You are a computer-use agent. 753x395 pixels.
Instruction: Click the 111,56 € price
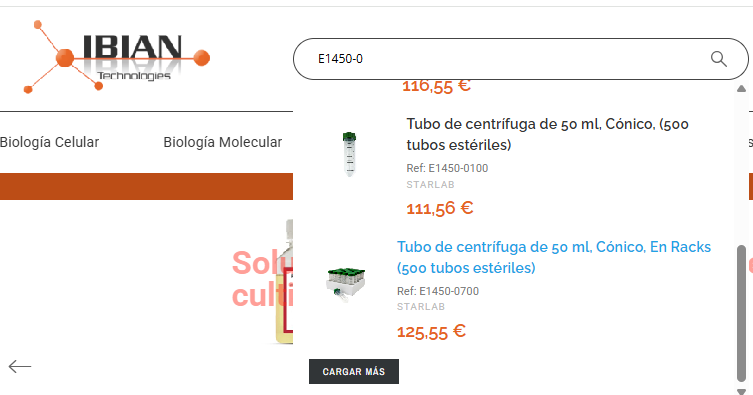pos(439,208)
